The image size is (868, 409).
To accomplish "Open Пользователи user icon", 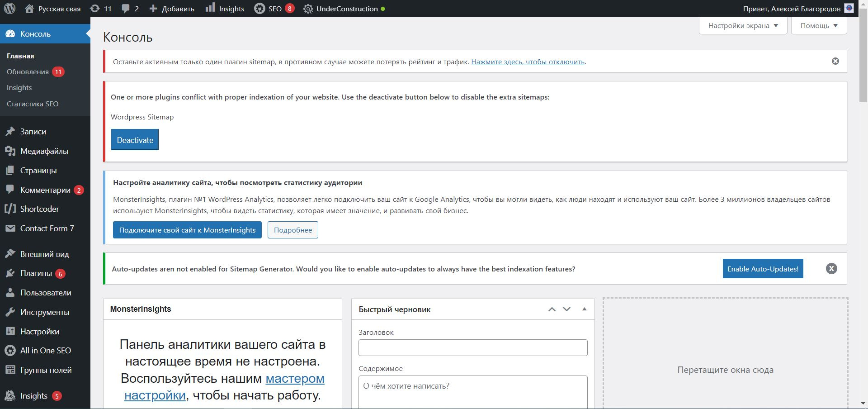I will pos(10,293).
